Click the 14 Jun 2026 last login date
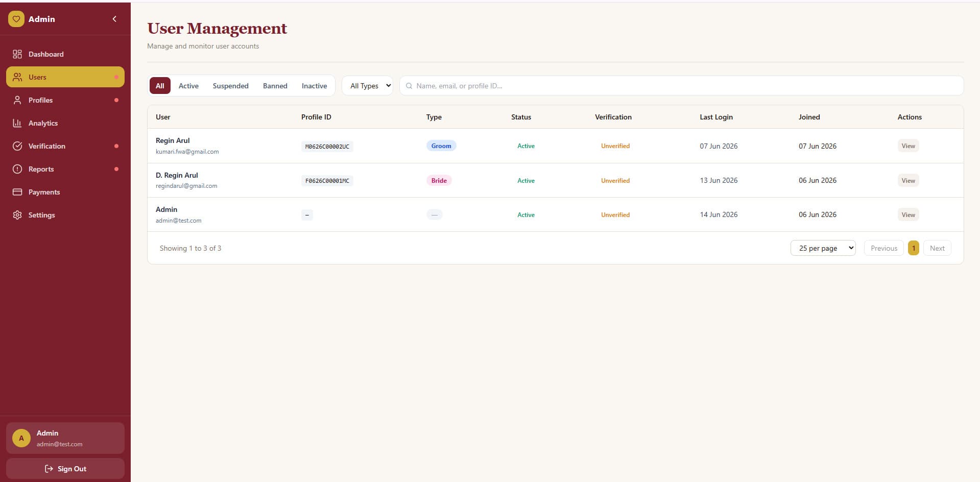Image resolution: width=980 pixels, height=482 pixels. pyautogui.click(x=719, y=214)
